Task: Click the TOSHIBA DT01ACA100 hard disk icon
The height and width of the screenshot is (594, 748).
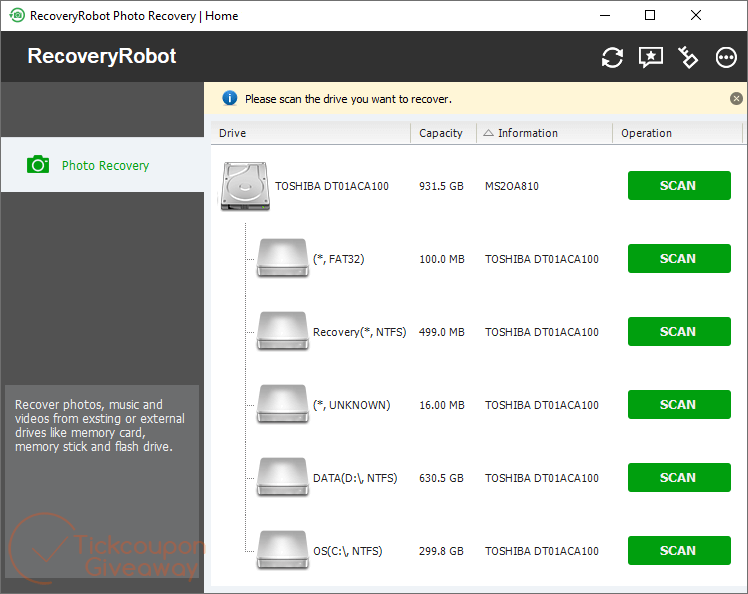Action: point(244,186)
